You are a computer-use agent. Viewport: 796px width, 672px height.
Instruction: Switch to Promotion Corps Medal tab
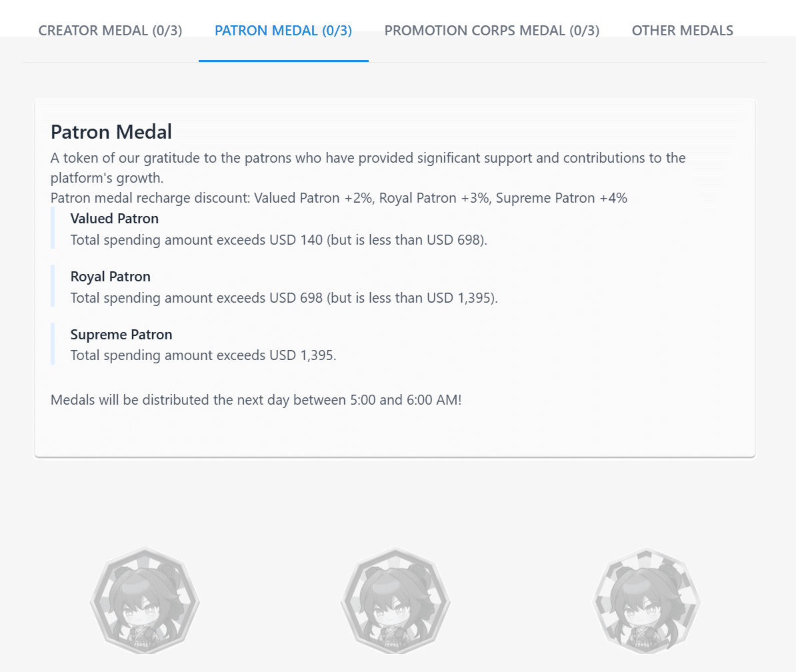coord(492,31)
